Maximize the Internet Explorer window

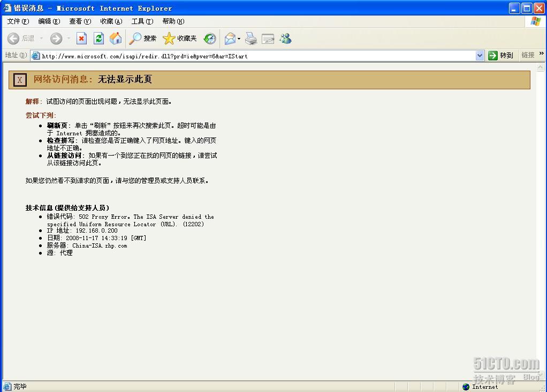click(x=527, y=8)
